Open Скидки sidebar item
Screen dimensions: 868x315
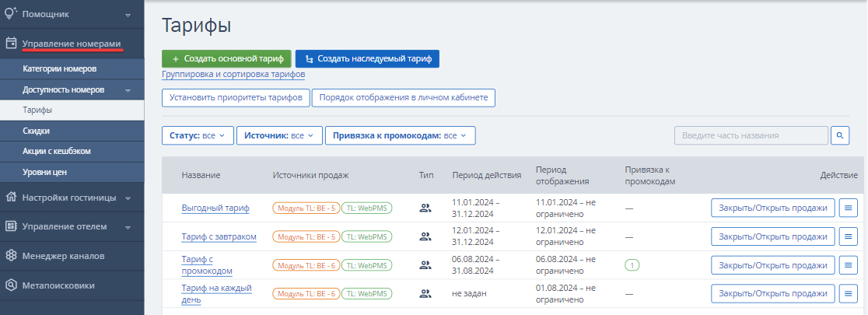[72, 131]
